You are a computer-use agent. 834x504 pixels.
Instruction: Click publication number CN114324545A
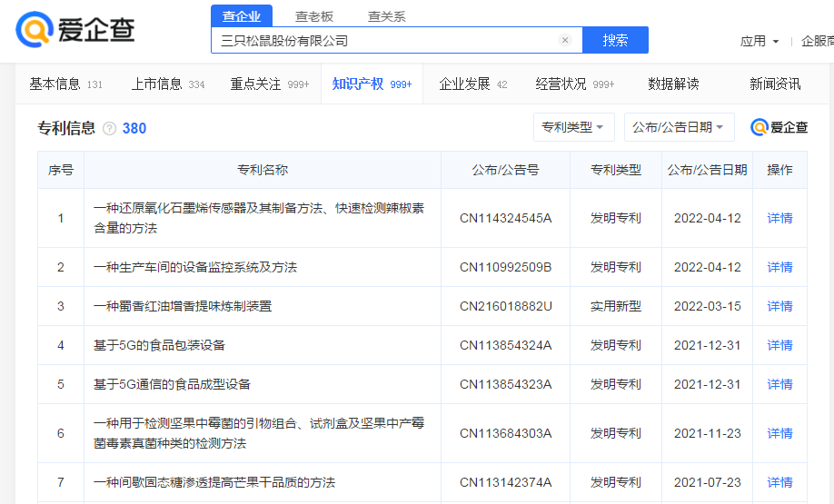(505, 218)
